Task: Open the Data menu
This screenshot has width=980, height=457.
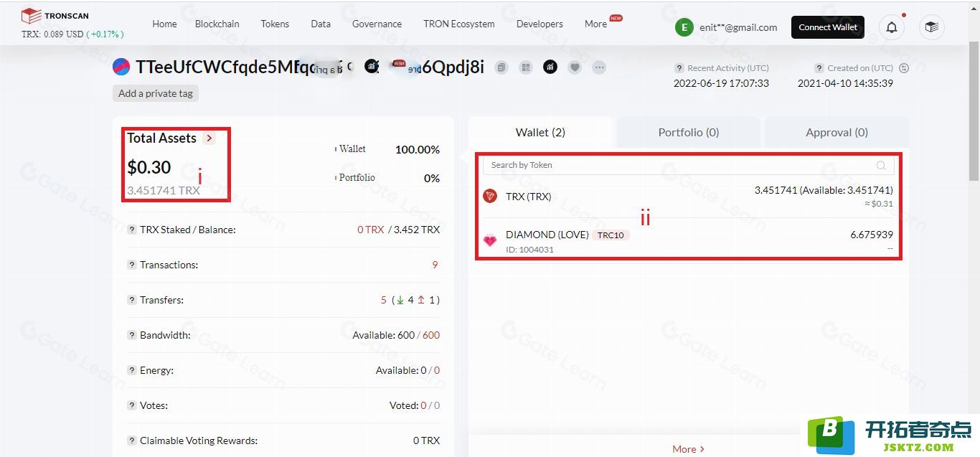Action: 321,24
